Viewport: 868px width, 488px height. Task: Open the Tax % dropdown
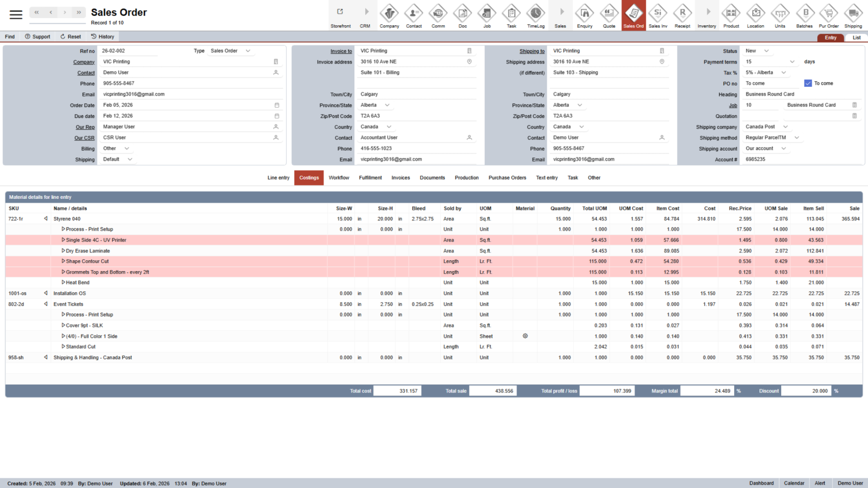tap(783, 73)
